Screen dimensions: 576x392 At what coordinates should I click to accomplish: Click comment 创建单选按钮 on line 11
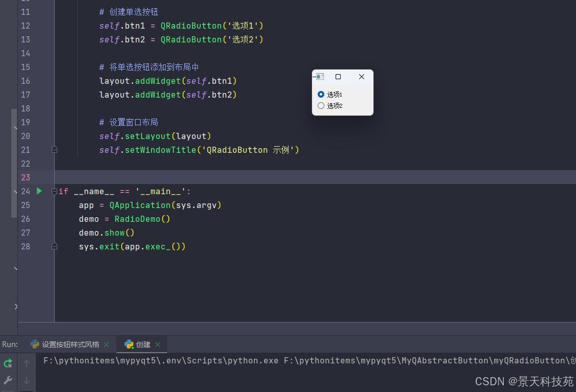[x=128, y=12]
